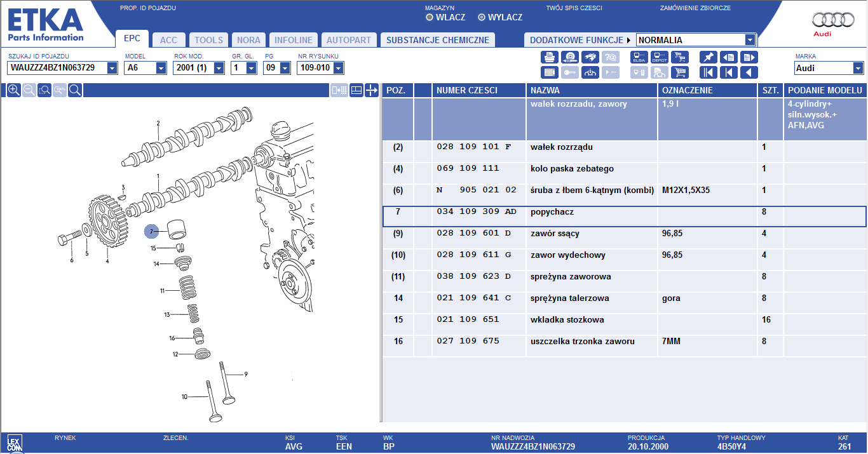Select the sprężyna talerzowa row
Screen dimensions: 868x454
coord(624,302)
